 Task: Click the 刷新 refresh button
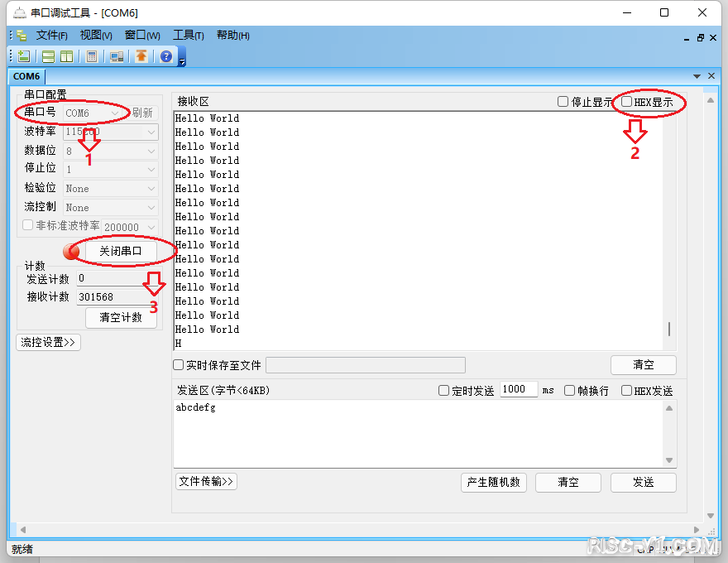[142, 113]
